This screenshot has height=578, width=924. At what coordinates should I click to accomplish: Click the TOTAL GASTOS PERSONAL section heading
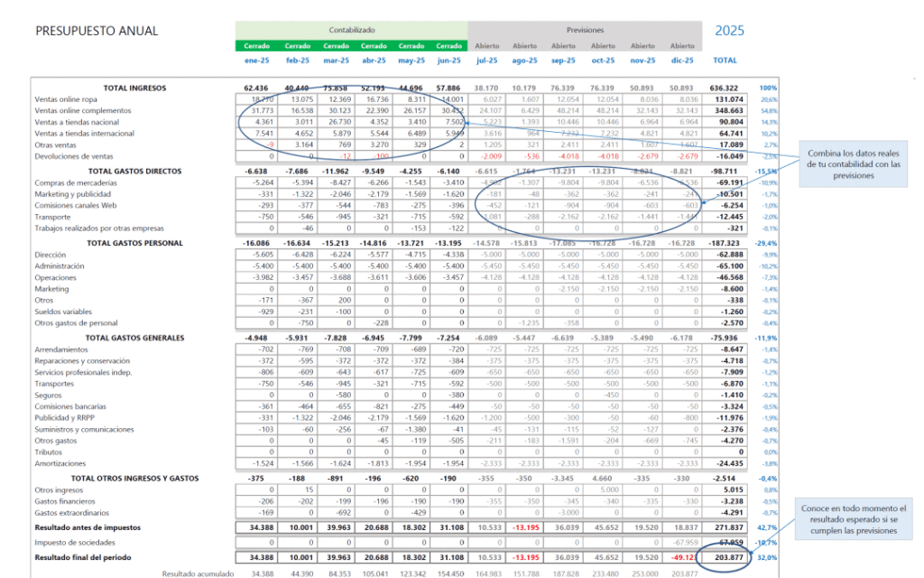pos(134,243)
